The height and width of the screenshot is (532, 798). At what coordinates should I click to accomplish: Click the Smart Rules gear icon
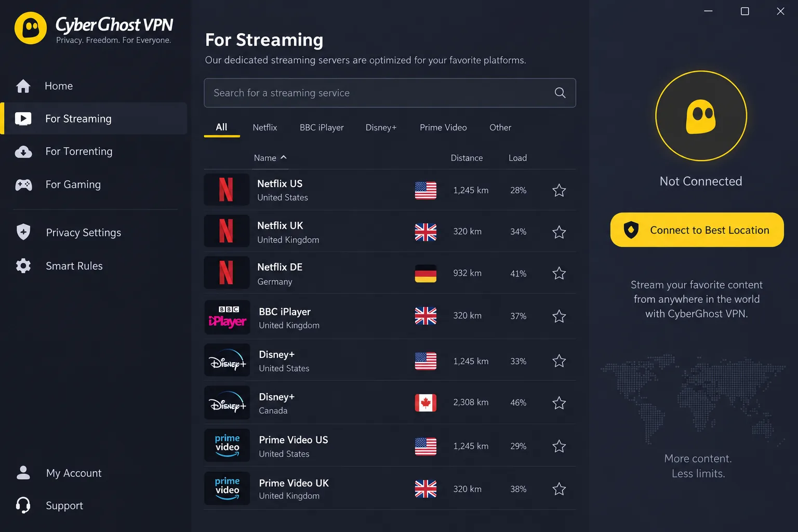click(23, 266)
